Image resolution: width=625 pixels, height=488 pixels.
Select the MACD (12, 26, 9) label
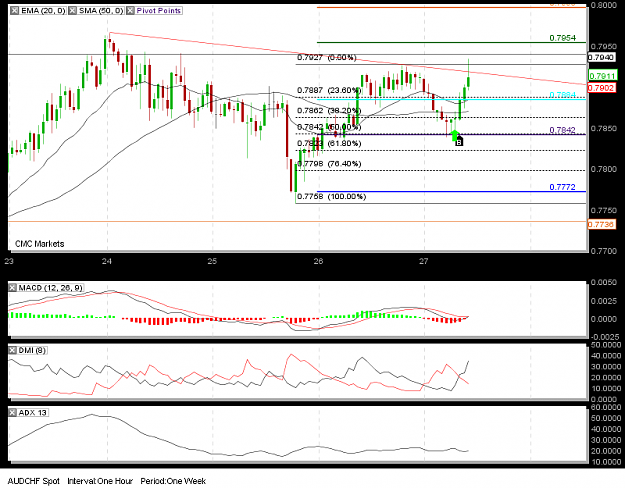51,287
